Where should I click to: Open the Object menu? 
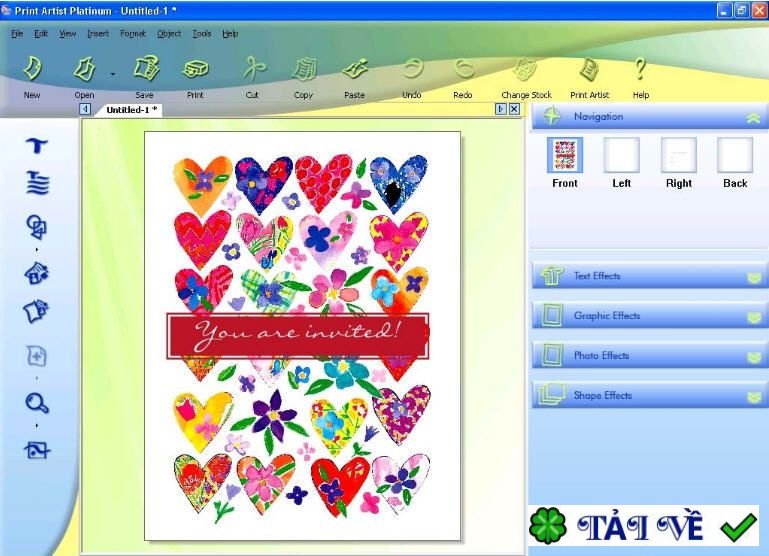coord(169,33)
